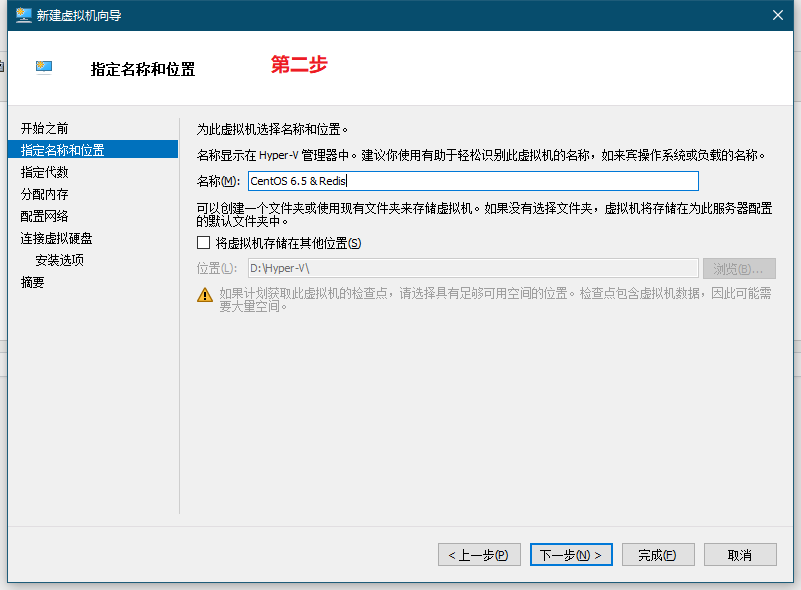Image resolution: width=801 pixels, height=590 pixels.
Task: Click the yellow warning triangle icon
Action: [x=205, y=295]
